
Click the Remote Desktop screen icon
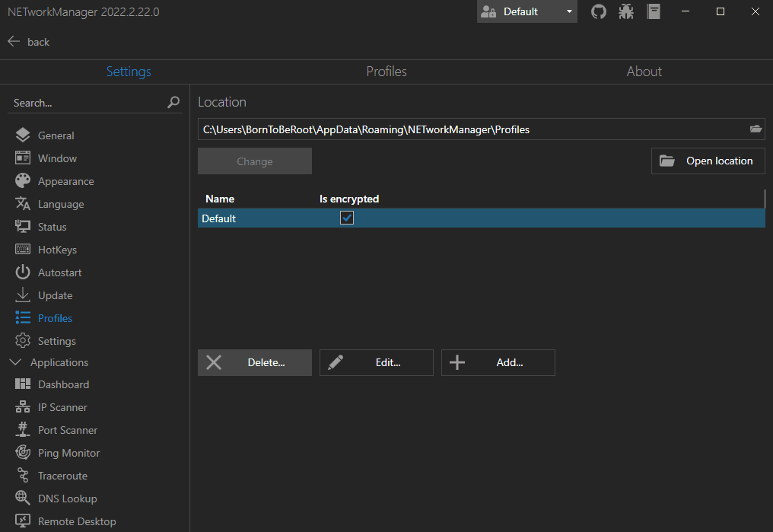(x=23, y=521)
